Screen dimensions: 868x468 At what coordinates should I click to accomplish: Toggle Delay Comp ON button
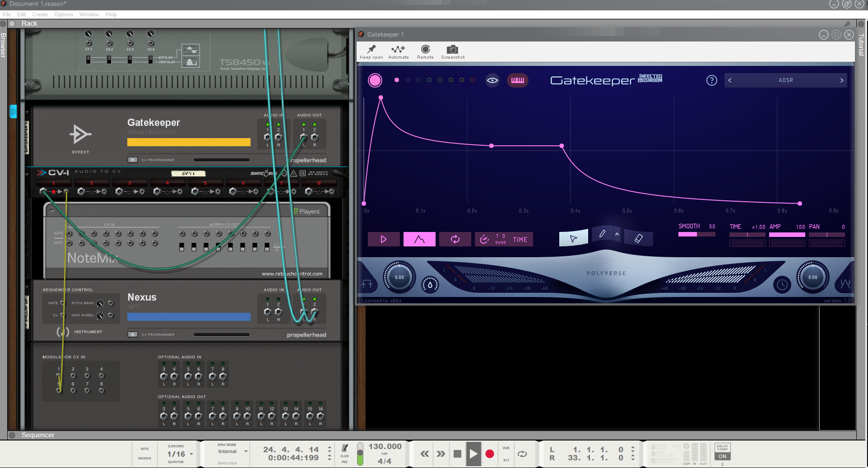coord(722,456)
